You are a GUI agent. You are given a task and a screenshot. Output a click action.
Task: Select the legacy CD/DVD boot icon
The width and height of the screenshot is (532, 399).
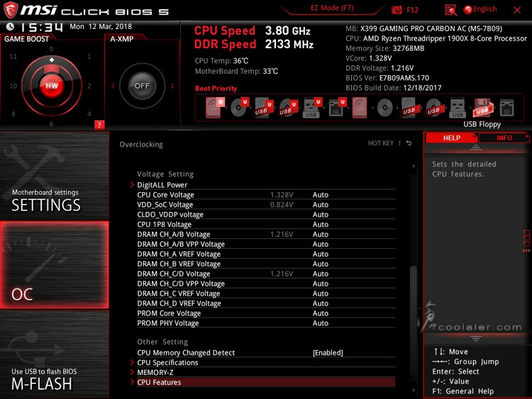point(384,108)
